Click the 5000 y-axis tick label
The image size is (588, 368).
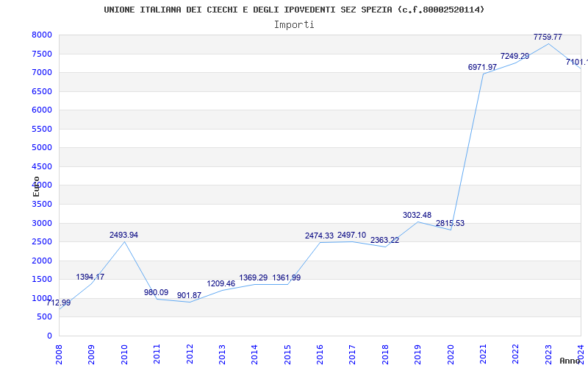coord(41,148)
